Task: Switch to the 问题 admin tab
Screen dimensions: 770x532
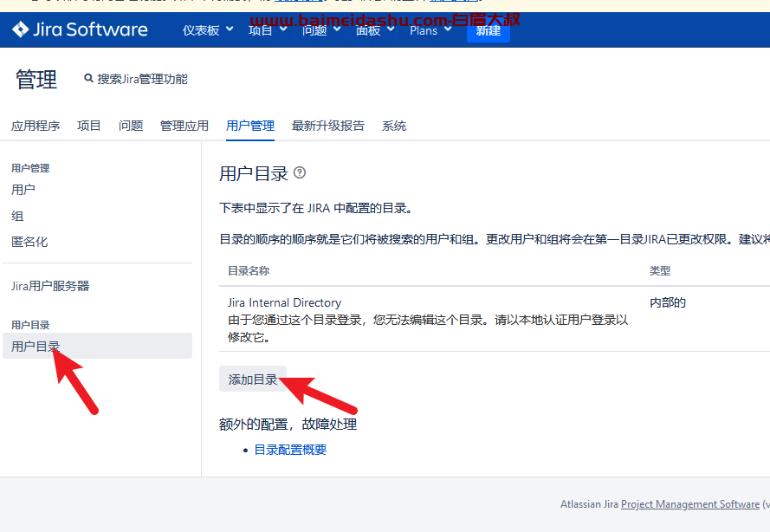Action: [x=131, y=126]
